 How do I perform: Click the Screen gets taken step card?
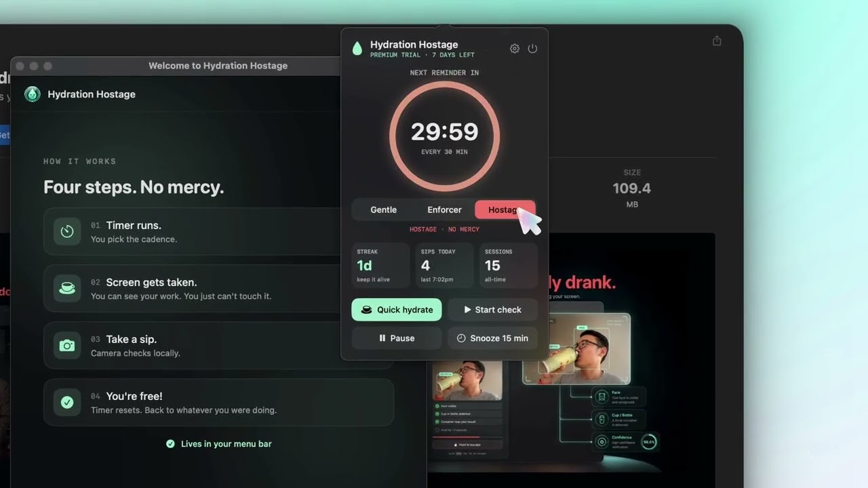point(218,288)
